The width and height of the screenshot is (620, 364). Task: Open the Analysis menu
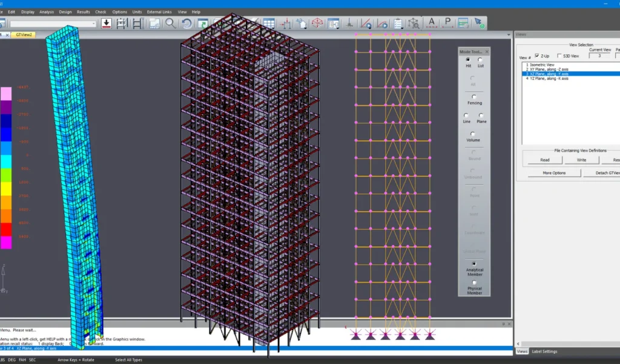[46, 11]
